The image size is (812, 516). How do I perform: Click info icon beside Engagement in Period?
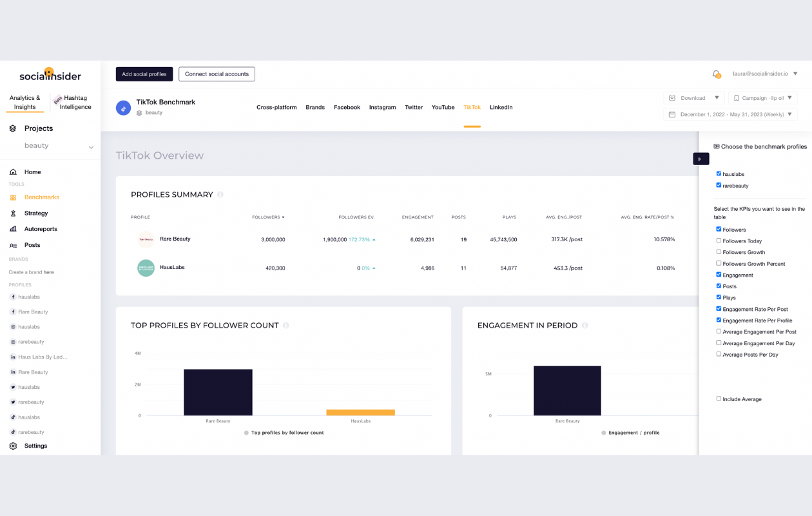pos(585,326)
